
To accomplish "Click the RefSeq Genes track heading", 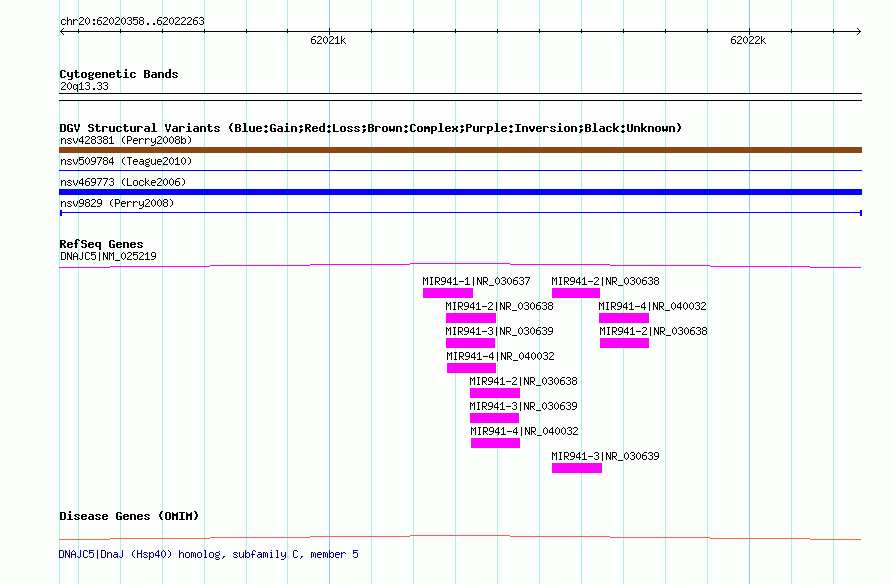I will pyautogui.click(x=101, y=244).
